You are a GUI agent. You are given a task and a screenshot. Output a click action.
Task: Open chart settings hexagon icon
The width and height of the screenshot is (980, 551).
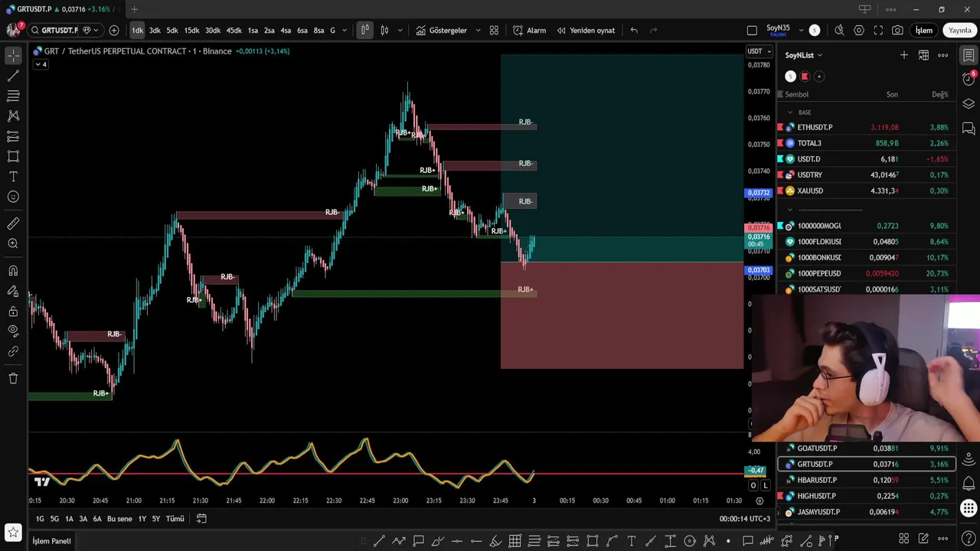tap(859, 31)
